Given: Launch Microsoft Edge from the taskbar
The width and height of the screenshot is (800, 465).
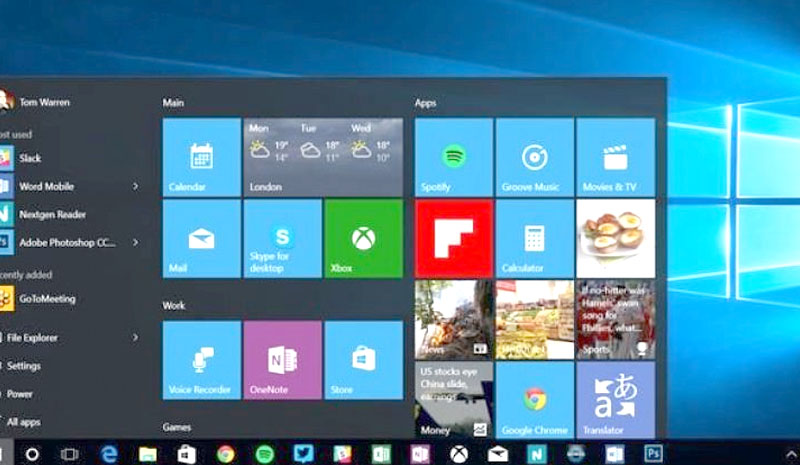Looking at the screenshot, I should (x=108, y=454).
